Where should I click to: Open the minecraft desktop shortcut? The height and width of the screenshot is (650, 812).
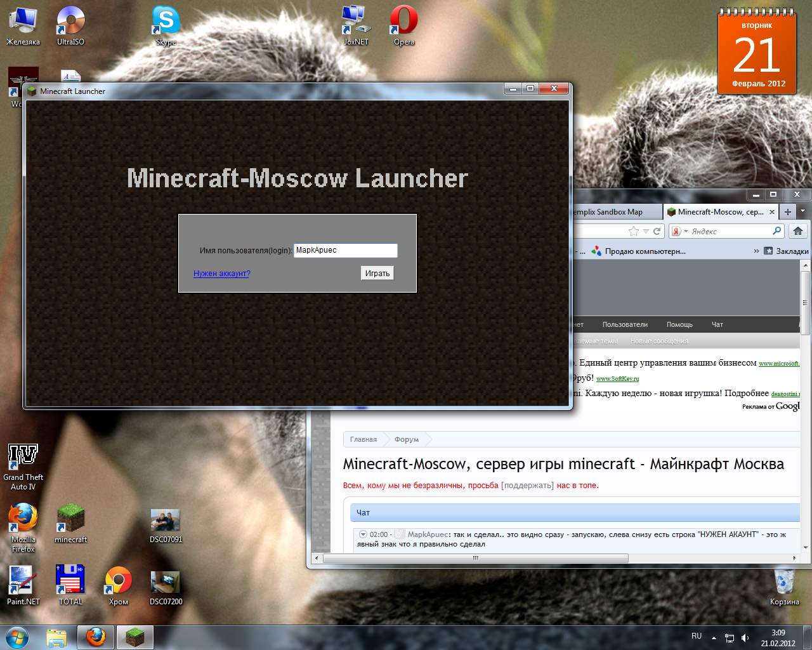click(70, 522)
